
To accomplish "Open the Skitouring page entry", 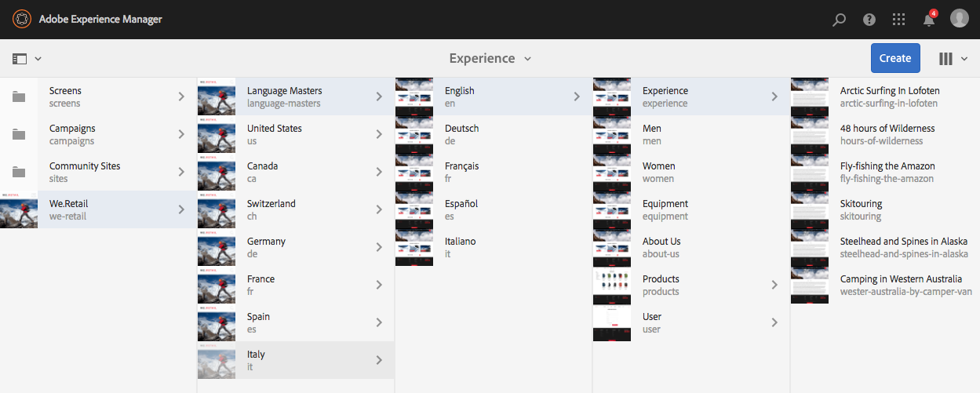I will [x=861, y=209].
